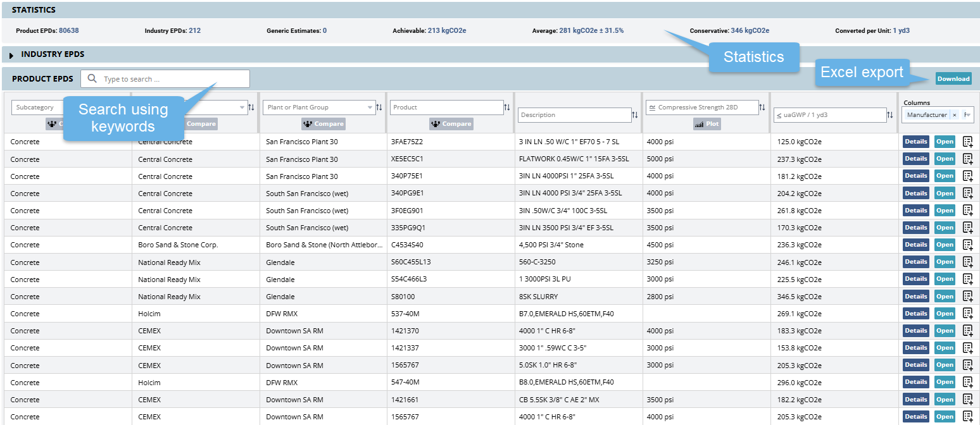980x425 pixels.
Task: Sort by Compressive Strength 28D
Action: [762, 108]
